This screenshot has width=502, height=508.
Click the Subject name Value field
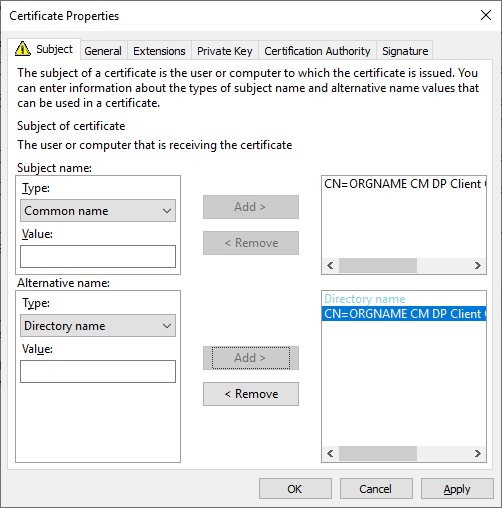(x=98, y=257)
